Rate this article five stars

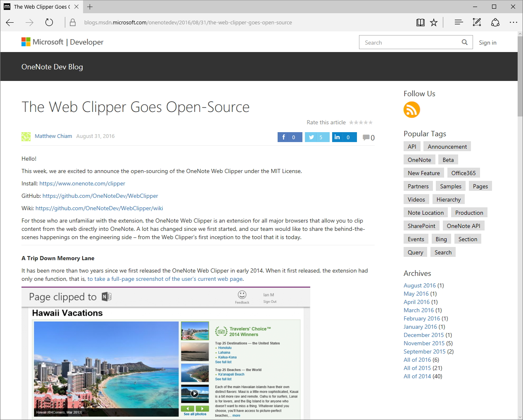pyautogui.click(x=371, y=122)
